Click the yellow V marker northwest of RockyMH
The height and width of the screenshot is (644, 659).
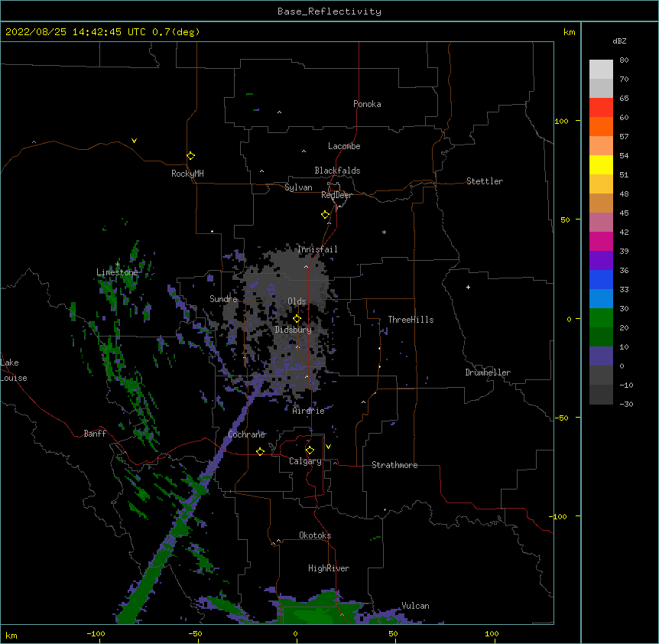(x=134, y=141)
